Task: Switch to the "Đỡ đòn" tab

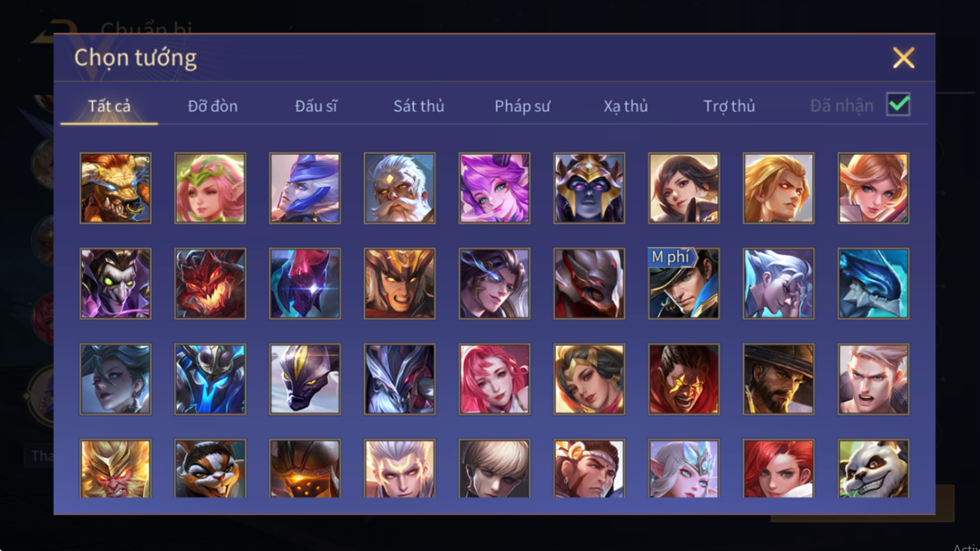Action: tap(213, 106)
